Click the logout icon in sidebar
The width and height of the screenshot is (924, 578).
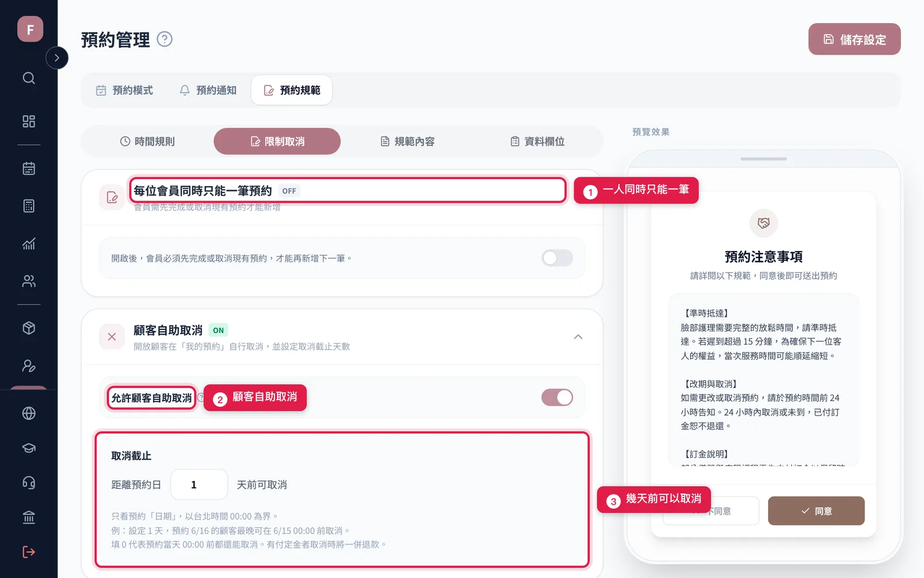(x=29, y=552)
